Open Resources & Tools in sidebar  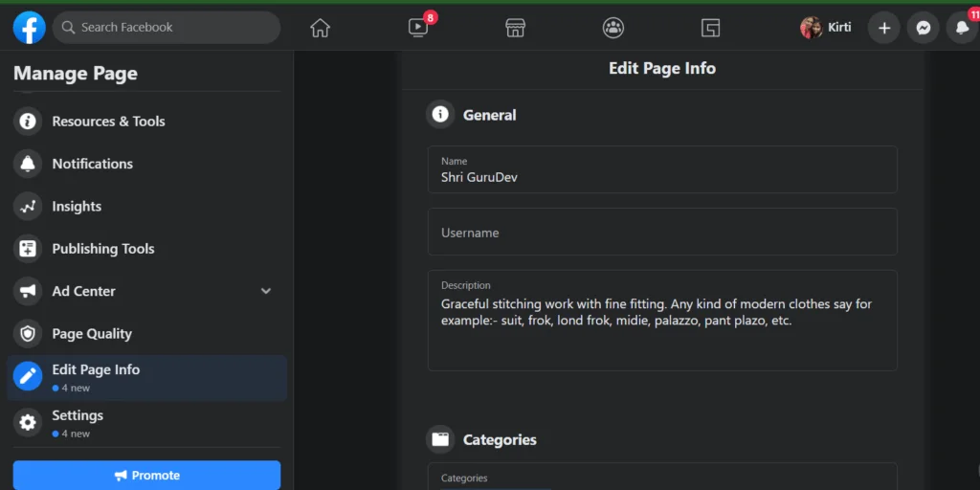108,122
